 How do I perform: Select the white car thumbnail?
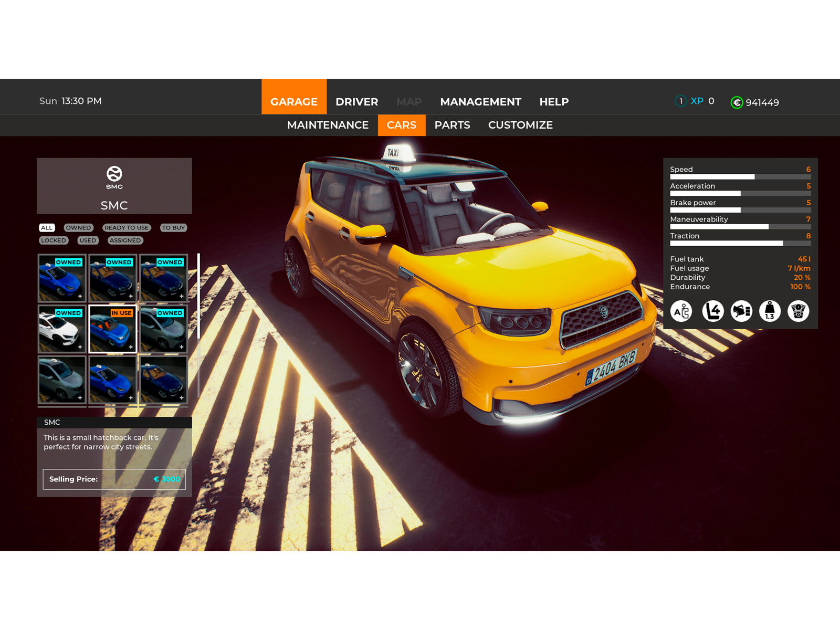pos(62,329)
